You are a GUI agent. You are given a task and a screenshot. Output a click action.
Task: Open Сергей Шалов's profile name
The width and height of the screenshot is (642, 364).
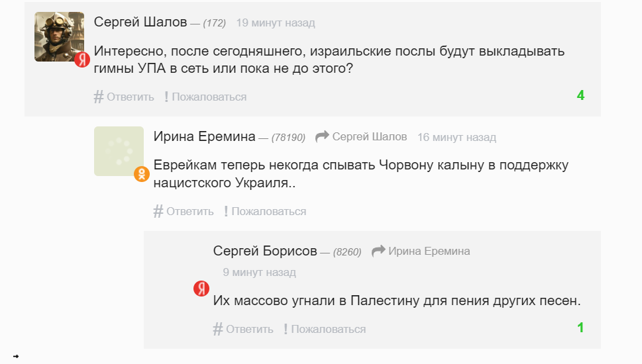140,23
